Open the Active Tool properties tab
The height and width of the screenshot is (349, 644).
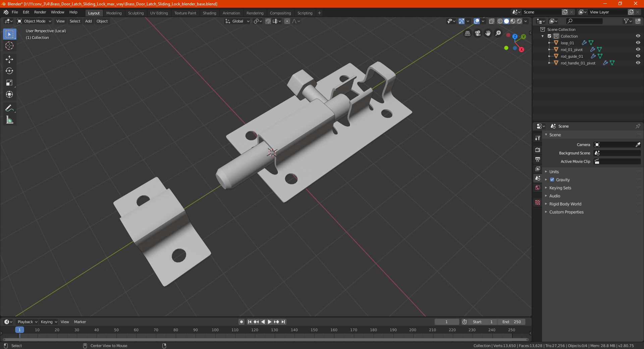[x=538, y=138]
